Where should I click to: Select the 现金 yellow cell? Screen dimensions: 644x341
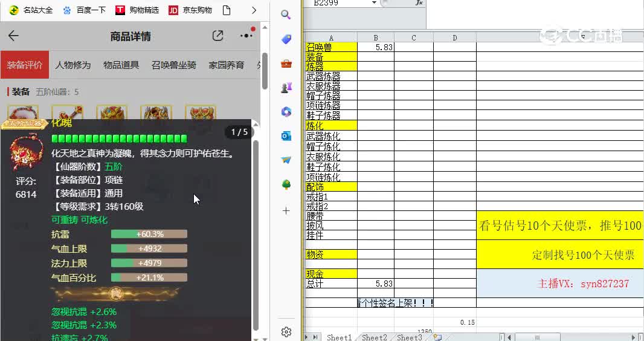[x=332, y=274]
